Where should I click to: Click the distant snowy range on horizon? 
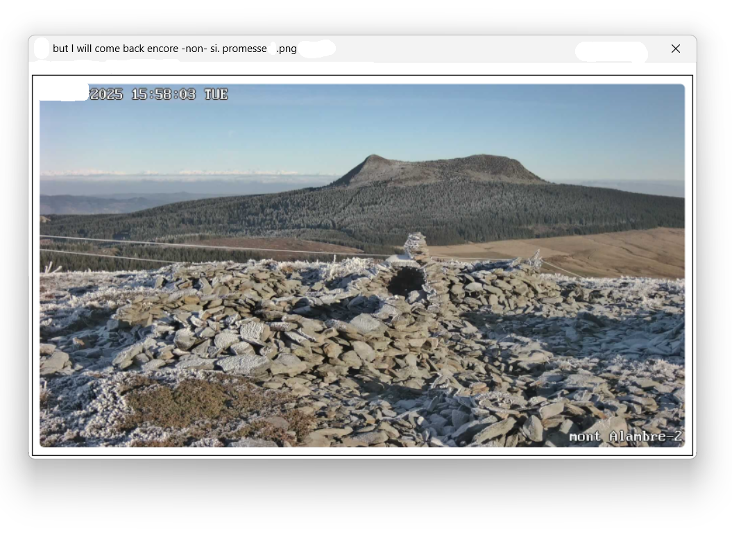click(173, 173)
